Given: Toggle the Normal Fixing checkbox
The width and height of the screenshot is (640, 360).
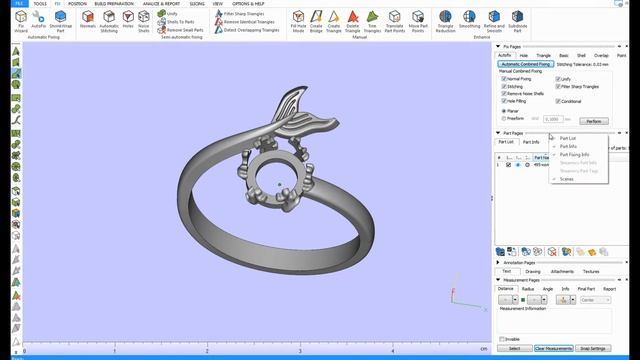Looking at the screenshot, I should 504,78.
